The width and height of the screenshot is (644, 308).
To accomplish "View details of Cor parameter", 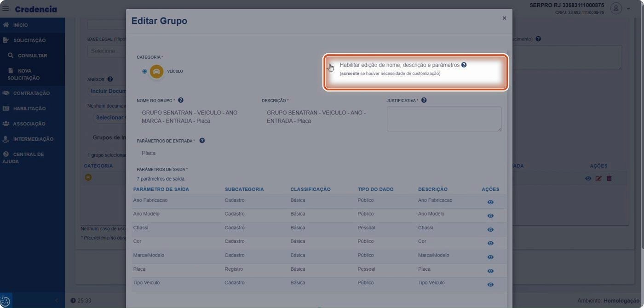I will (490, 243).
